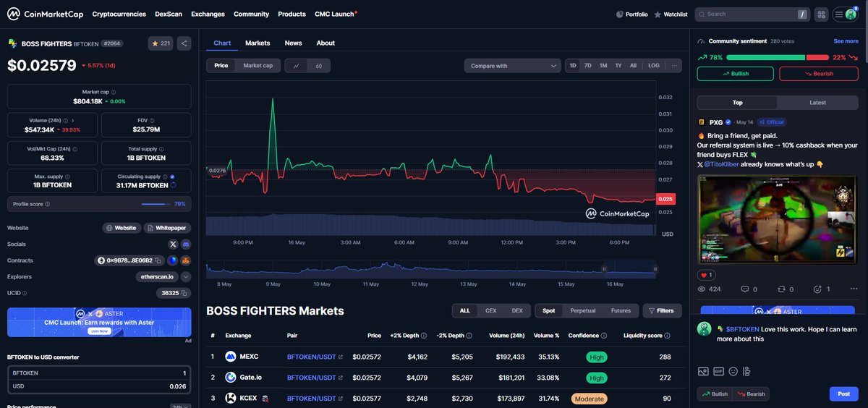
Task: Open the Latest posts tab
Action: point(817,103)
